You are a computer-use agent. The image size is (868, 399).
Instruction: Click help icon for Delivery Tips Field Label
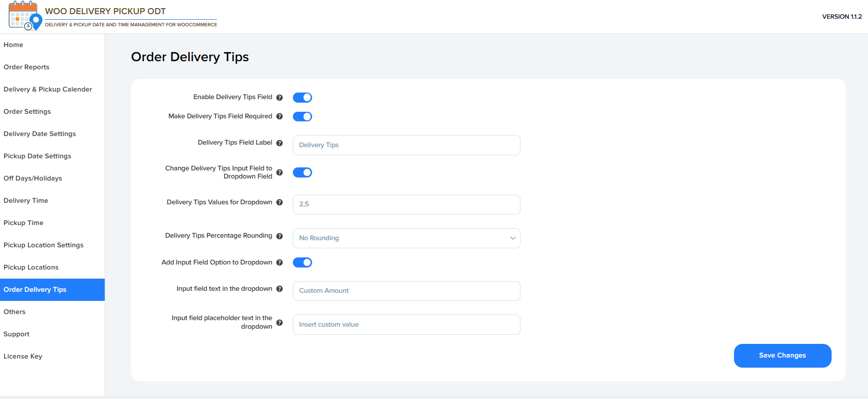click(279, 143)
